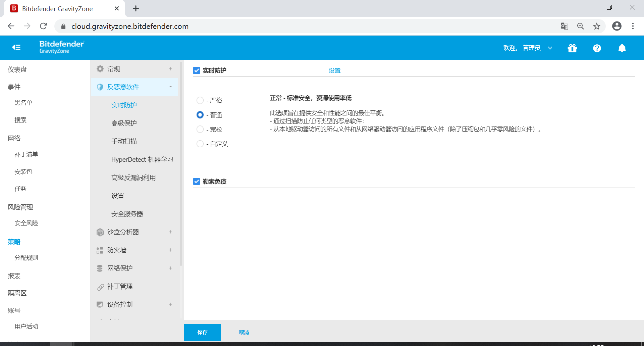Click the policy menu vertical scrollbar
The width and height of the screenshot is (644, 346).
pos(181,164)
